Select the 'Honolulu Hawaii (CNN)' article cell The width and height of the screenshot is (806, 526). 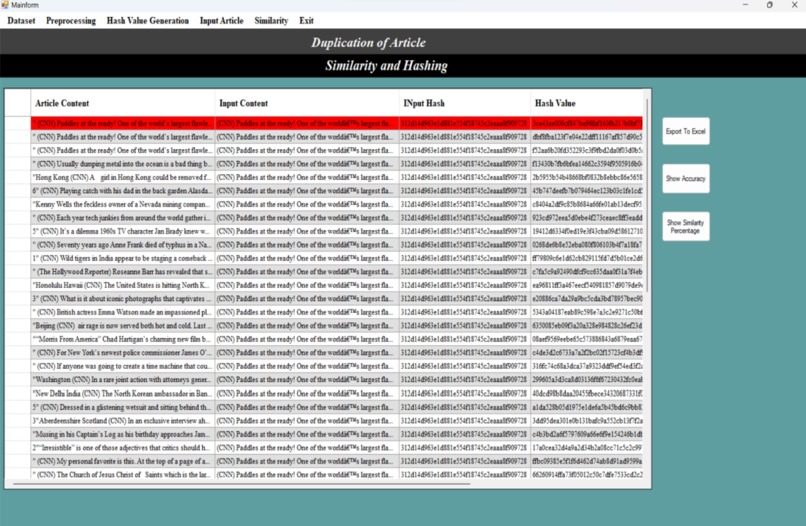click(x=122, y=285)
